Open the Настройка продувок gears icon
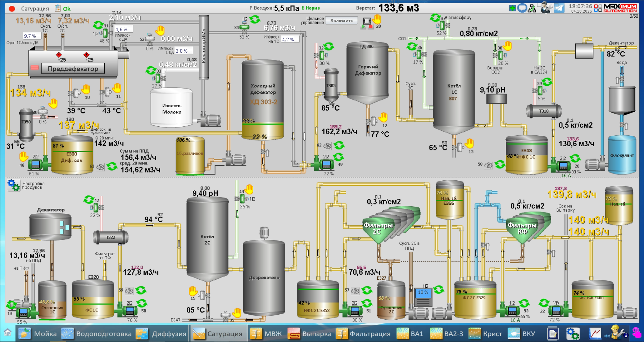The width and height of the screenshot is (644, 342). (x=13, y=185)
